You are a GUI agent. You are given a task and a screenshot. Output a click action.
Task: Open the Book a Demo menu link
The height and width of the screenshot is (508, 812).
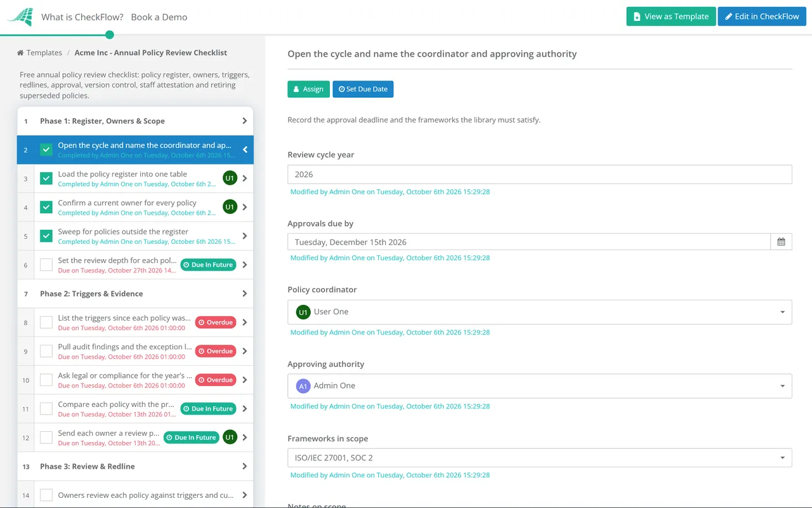(x=159, y=17)
